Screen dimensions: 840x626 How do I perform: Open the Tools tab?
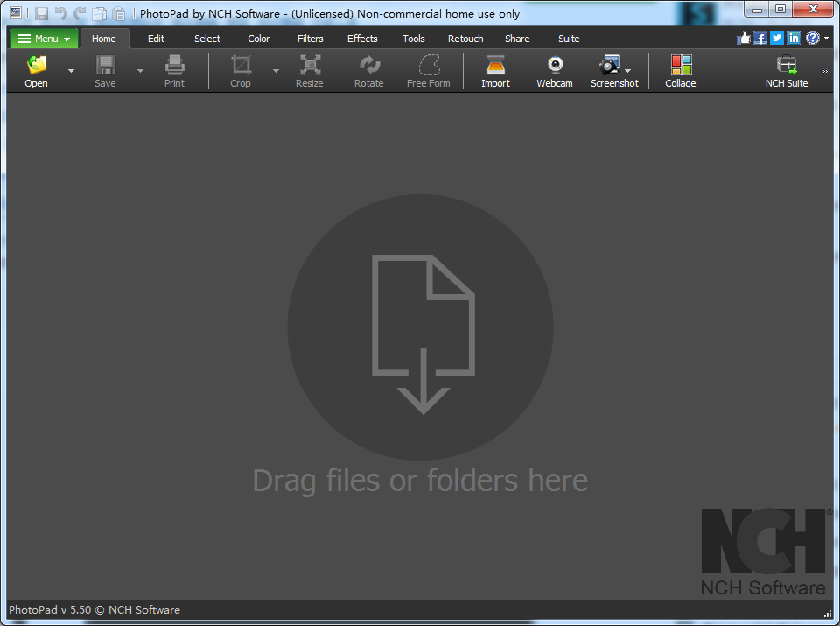[414, 39]
